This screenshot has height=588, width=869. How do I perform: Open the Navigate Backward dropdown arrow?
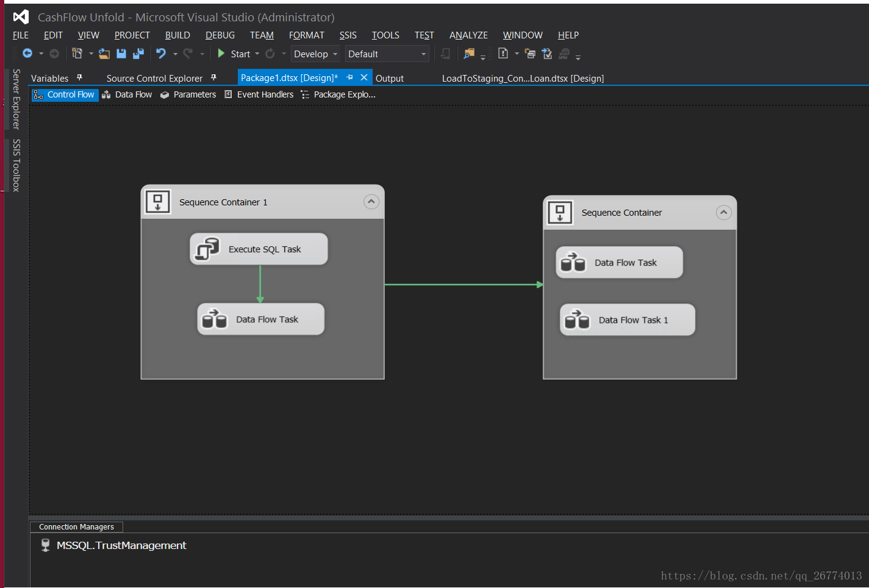(x=41, y=54)
